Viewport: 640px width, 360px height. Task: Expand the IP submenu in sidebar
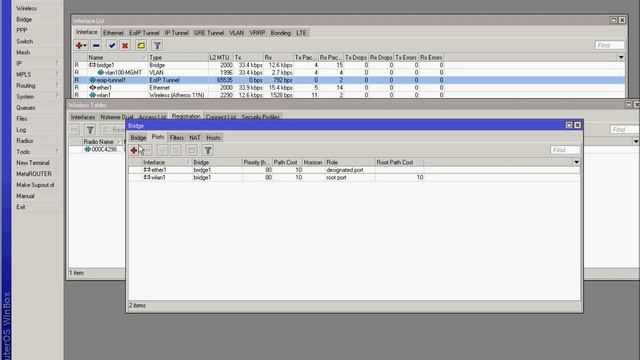(57, 63)
